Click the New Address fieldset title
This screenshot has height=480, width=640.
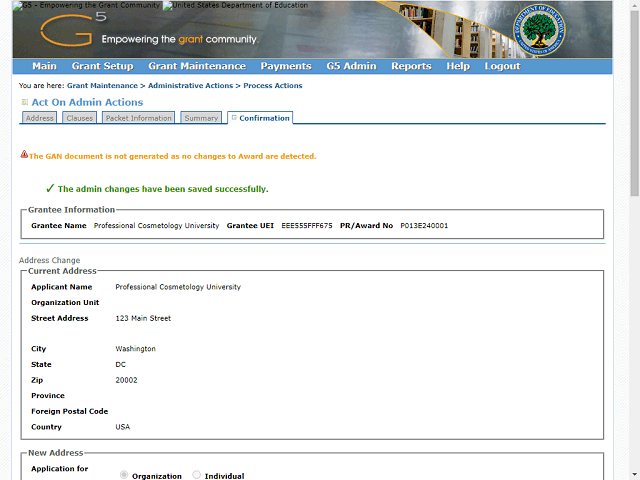56,453
